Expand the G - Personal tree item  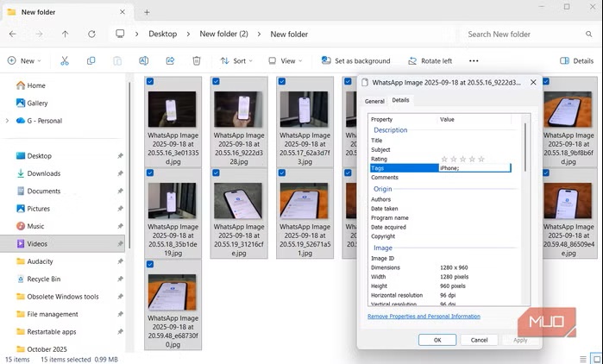tap(7, 121)
